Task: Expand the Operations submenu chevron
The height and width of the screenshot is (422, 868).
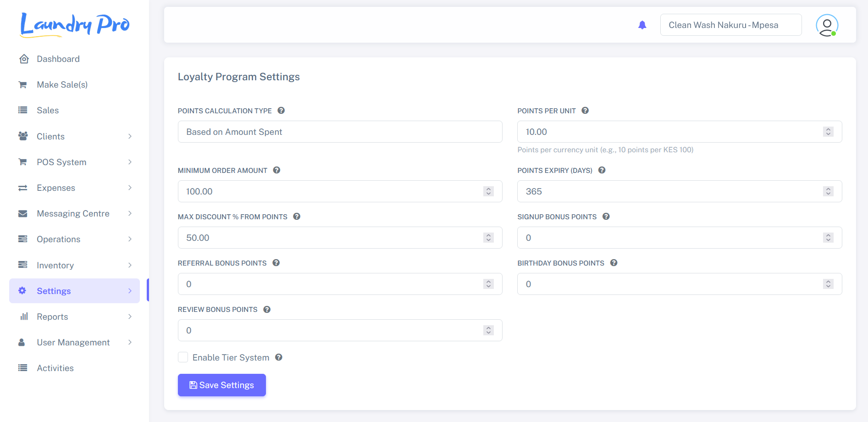Action: 130,239
